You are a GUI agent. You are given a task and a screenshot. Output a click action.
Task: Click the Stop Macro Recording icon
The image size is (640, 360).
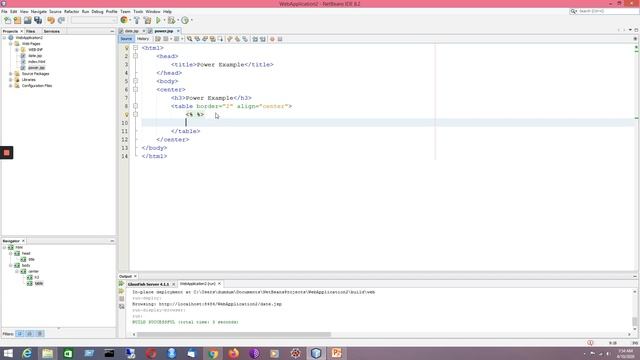click(x=280, y=39)
